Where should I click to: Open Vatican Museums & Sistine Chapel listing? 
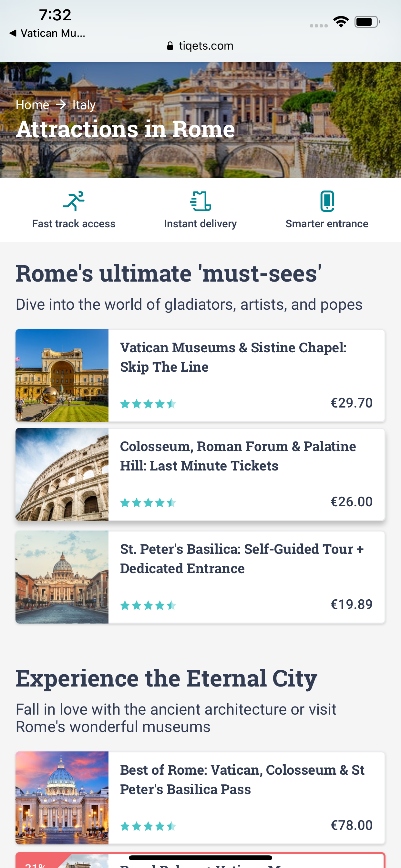[x=233, y=357]
